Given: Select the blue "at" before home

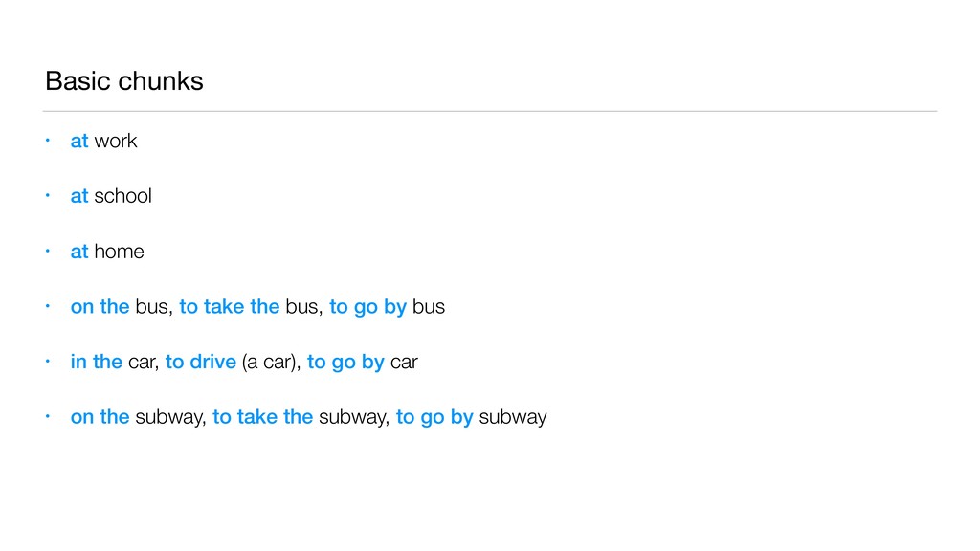Looking at the screenshot, I should [x=79, y=252].
